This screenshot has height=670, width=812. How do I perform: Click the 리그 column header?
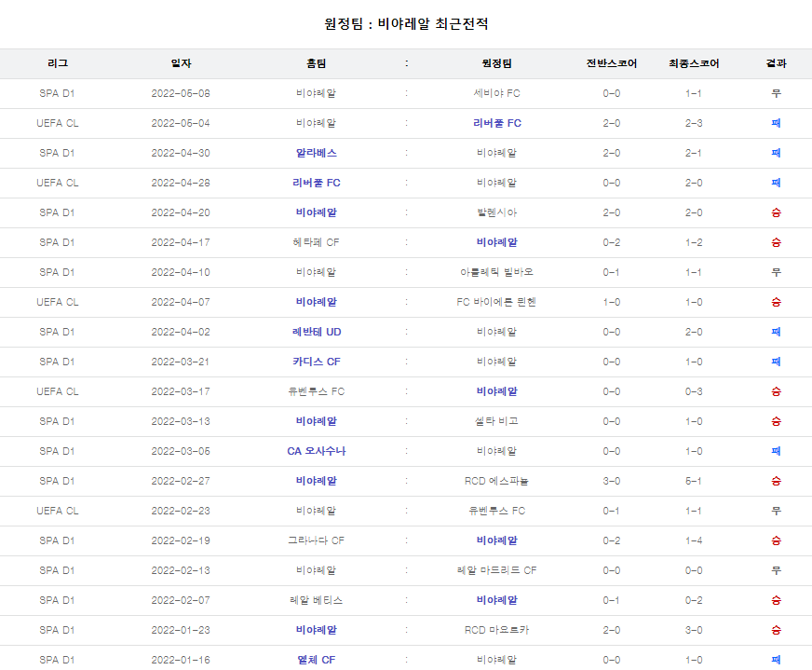(x=58, y=63)
